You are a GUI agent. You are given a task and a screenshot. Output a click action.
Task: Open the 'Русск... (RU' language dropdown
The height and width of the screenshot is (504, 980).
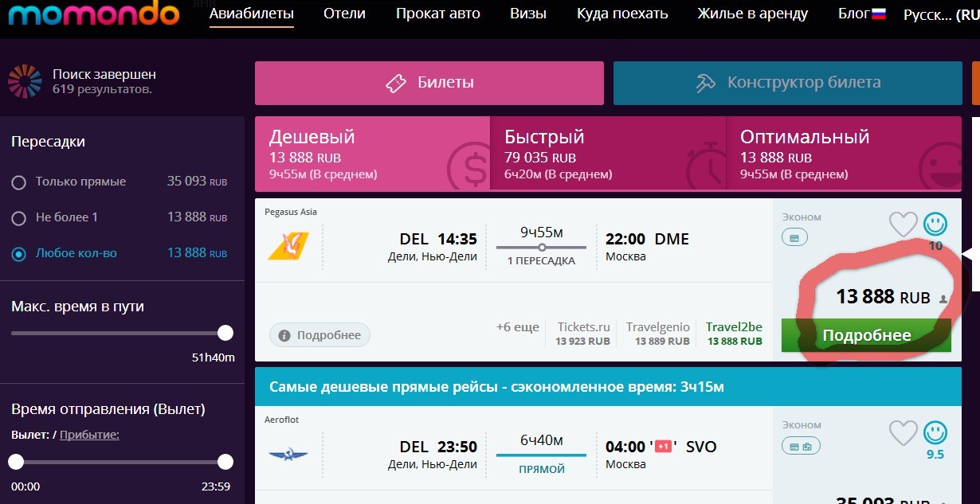(x=940, y=14)
